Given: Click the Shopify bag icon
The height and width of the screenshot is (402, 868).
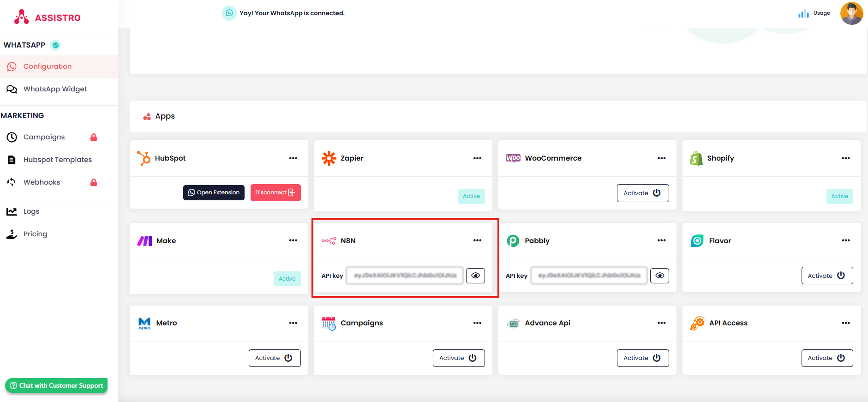Looking at the screenshot, I should (x=696, y=158).
